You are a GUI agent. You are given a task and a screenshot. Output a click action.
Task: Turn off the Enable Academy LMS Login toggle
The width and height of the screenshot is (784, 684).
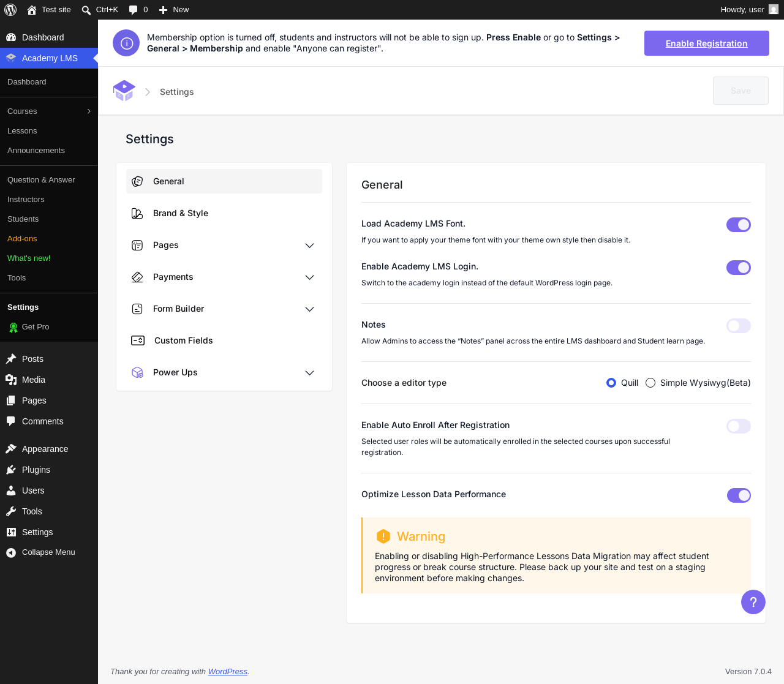739,268
